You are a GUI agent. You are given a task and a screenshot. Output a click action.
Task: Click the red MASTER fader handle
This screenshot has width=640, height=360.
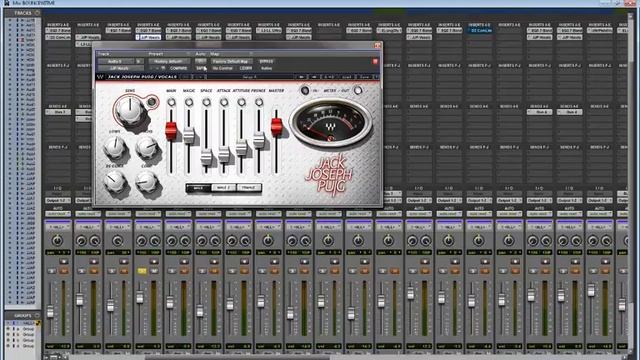pyautogui.click(x=276, y=127)
